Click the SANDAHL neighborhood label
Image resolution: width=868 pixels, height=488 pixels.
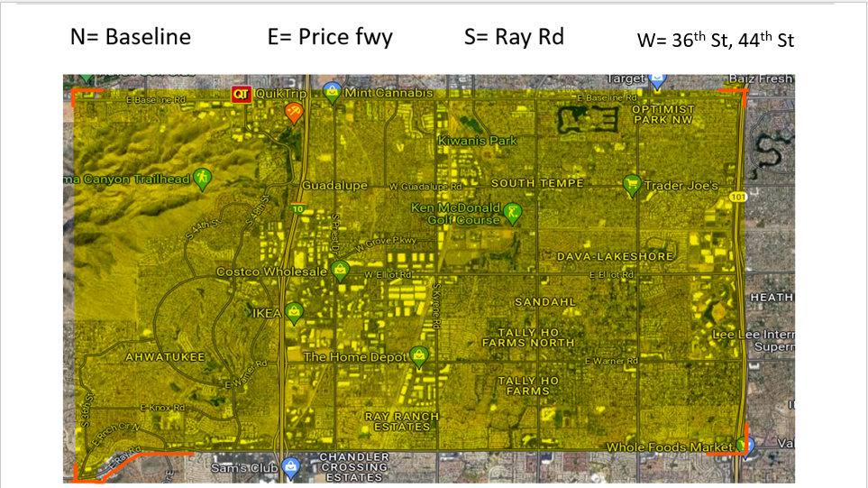coord(545,302)
